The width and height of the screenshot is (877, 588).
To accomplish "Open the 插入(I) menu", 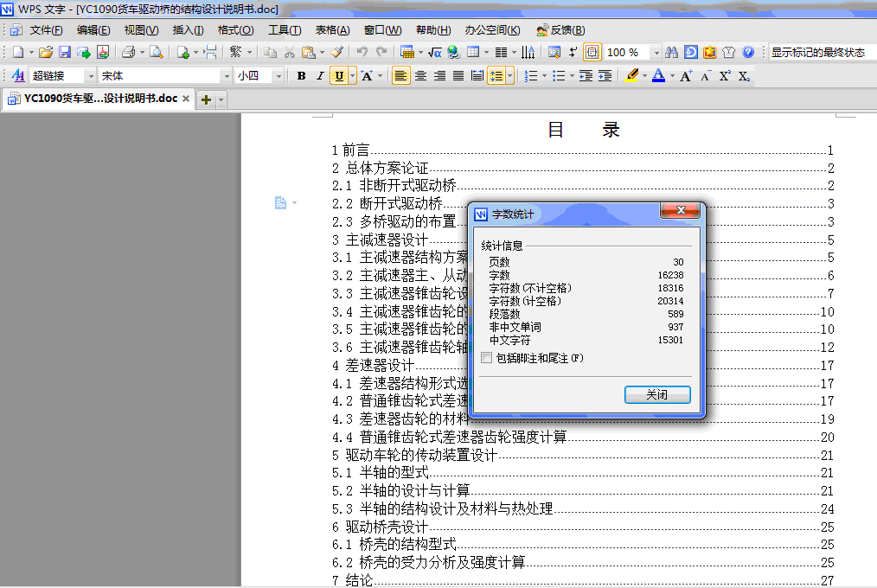I will [188, 30].
